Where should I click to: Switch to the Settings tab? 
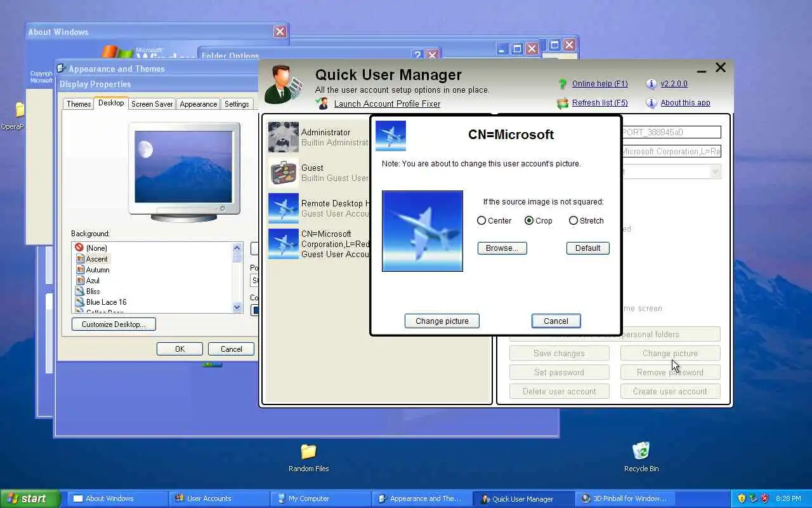237,104
